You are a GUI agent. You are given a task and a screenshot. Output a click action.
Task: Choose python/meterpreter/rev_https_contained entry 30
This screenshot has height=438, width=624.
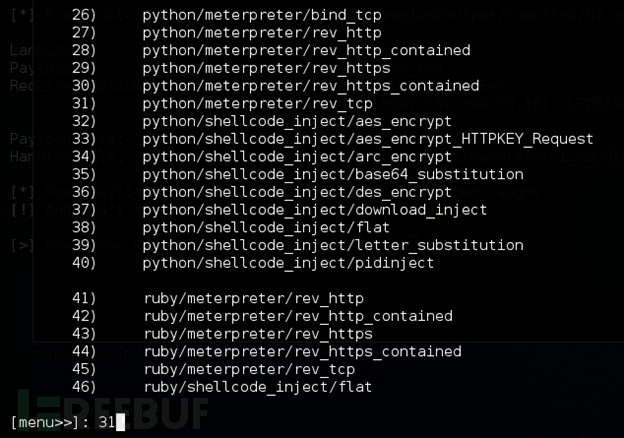pyautogui.click(x=310, y=86)
